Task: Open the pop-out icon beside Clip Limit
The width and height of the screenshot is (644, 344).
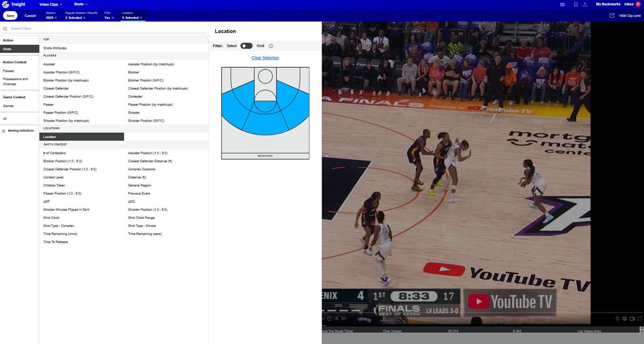Action: [x=612, y=16]
